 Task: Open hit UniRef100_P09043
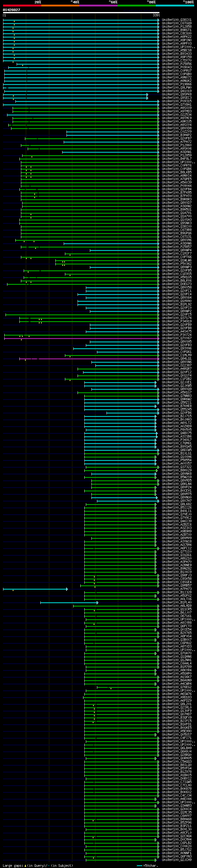(x=177, y=67)
